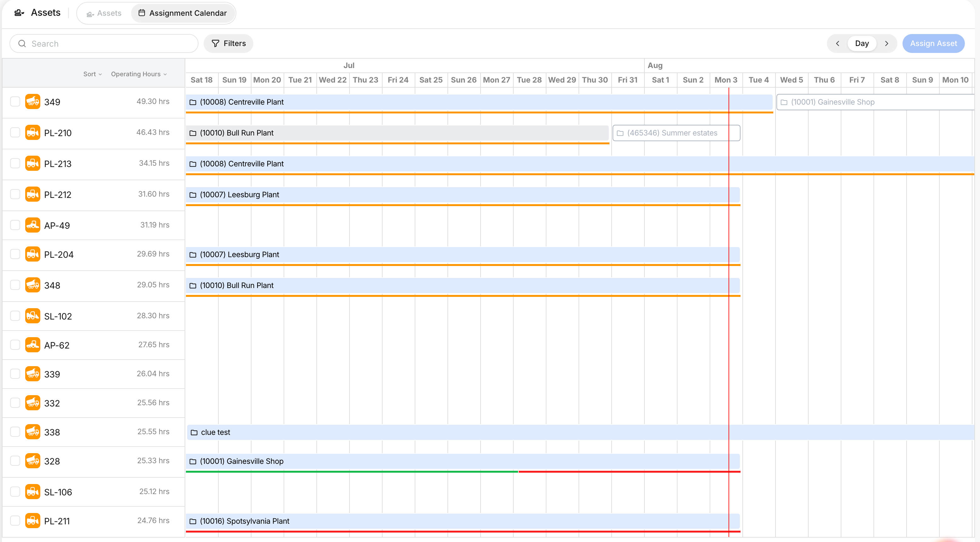Click the orange equipment icon for PL-211

pos(33,521)
